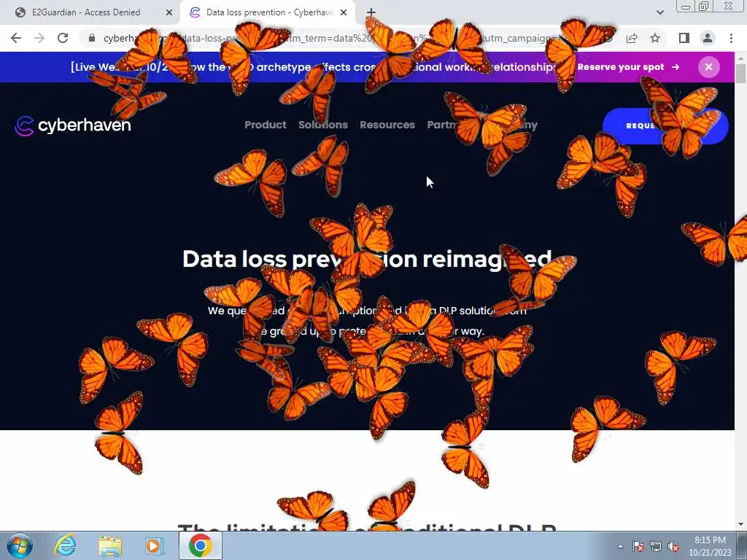Click the page vertical scrollbar thumb
Screen dimensions: 747x560
click(x=740, y=74)
